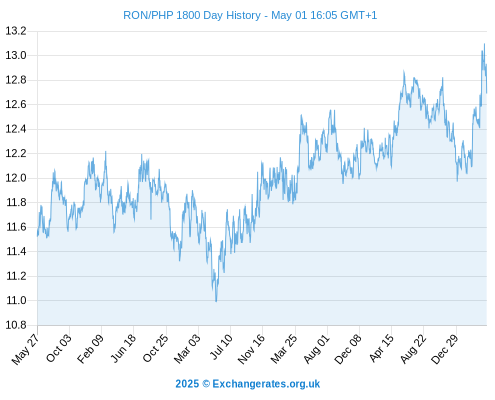Click the highest peak of the rate line
Screen dimensions: 495x400
(484, 44)
